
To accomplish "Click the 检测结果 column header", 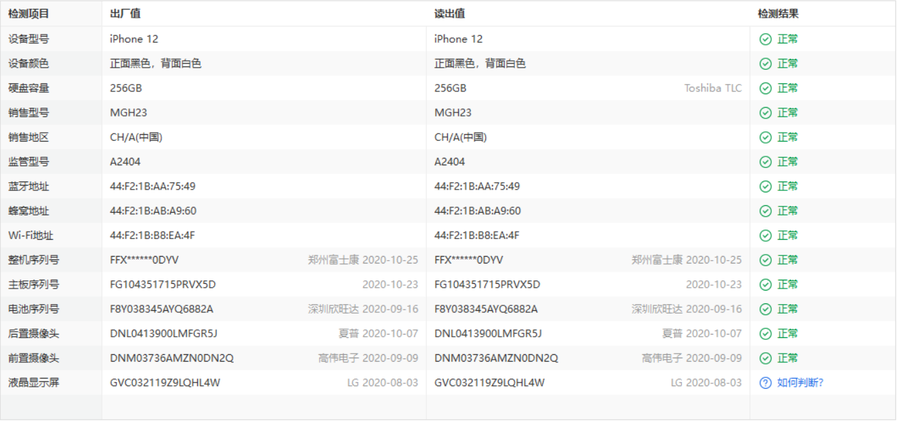I will [778, 14].
